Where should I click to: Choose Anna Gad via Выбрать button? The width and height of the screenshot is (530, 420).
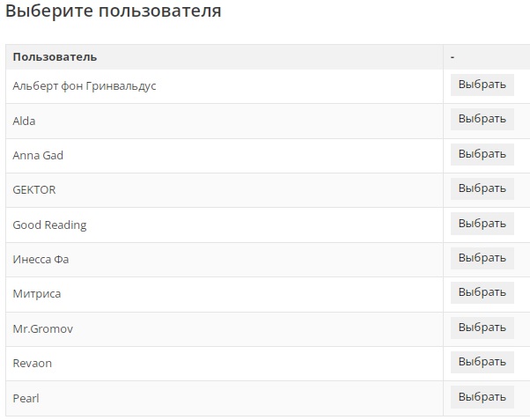click(x=482, y=154)
